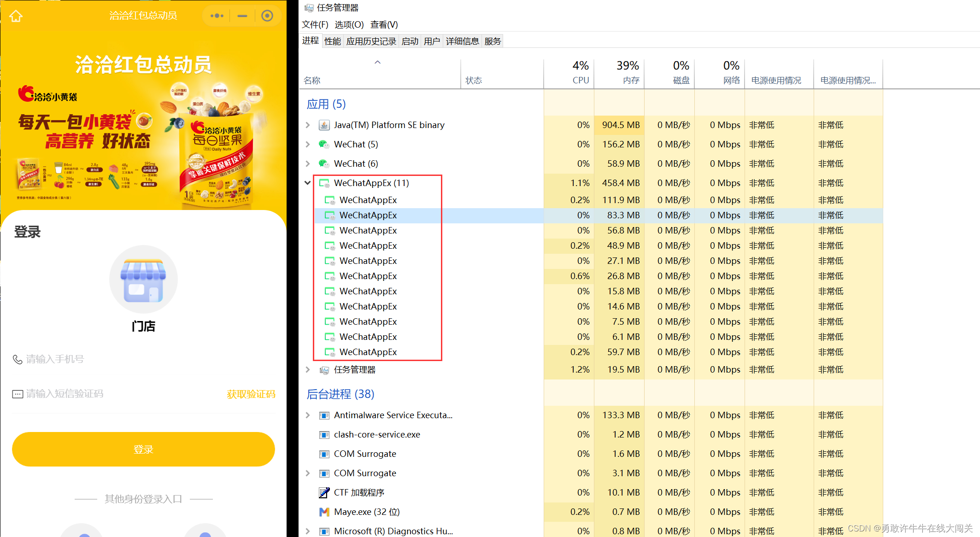The height and width of the screenshot is (537, 980).
Task: Sort by the 网络 column header
Action: click(x=720, y=74)
